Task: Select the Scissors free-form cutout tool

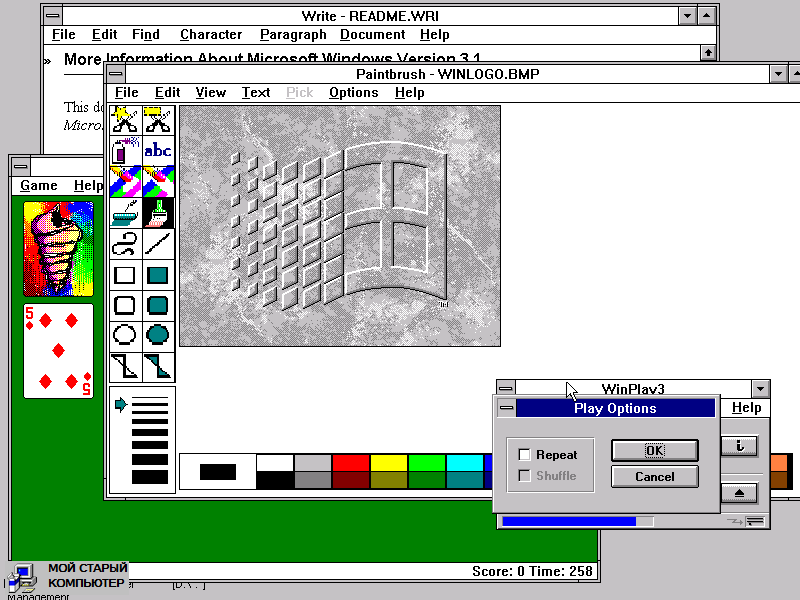Action: (125, 120)
